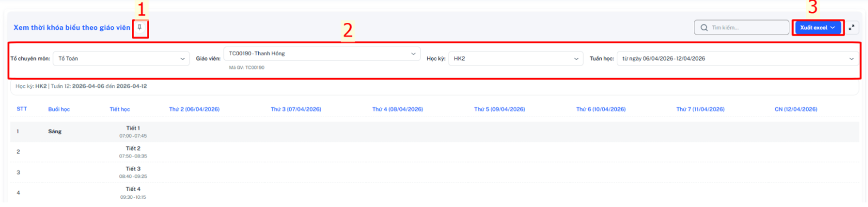The image size is (868, 207).
Task: Open the Tổ chuyên môn dropdown
Action: coord(121,59)
